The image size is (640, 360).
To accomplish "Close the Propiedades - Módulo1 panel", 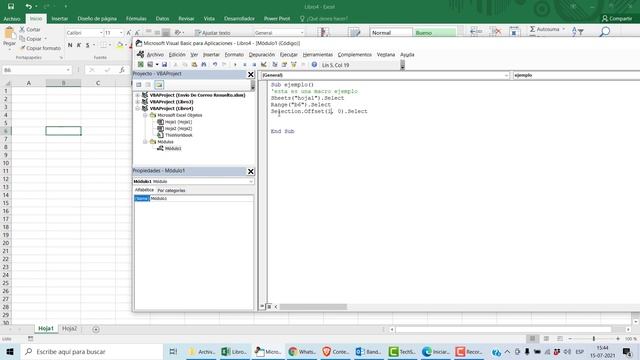I will (x=251, y=171).
